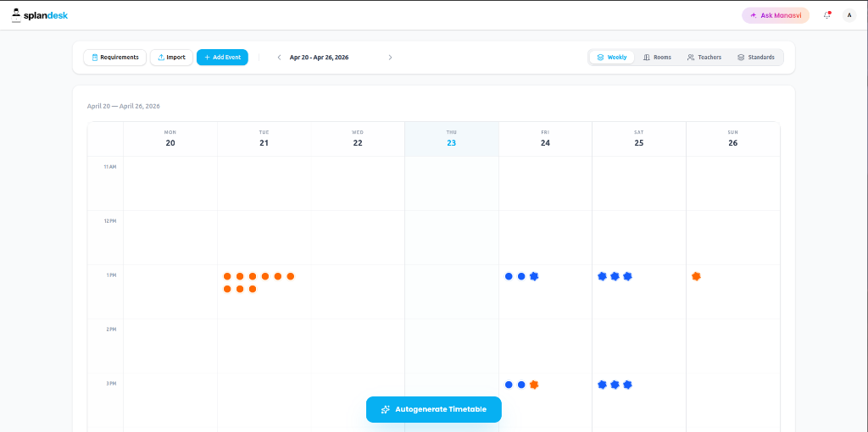This screenshot has width=868, height=432.
Task: Click first orange dot in Tuesday's second row
Action: click(227, 289)
